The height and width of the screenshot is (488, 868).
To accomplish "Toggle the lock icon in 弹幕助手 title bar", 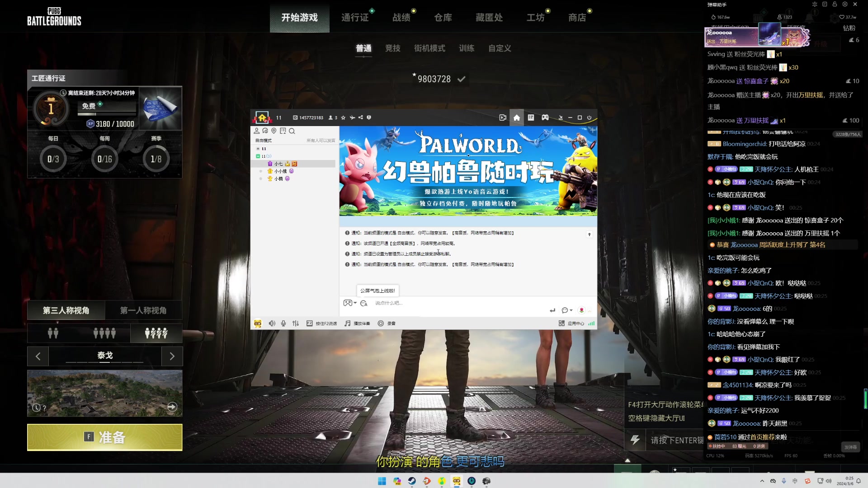I will (834, 5).
